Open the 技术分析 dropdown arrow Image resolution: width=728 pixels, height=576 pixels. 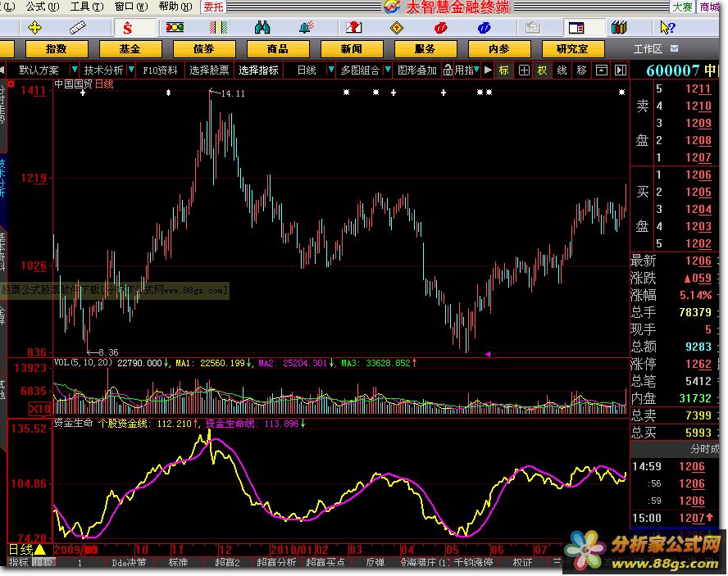click(x=131, y=70)
